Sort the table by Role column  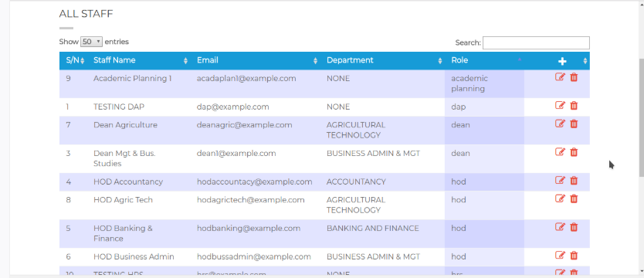click(x=484, y=60)
